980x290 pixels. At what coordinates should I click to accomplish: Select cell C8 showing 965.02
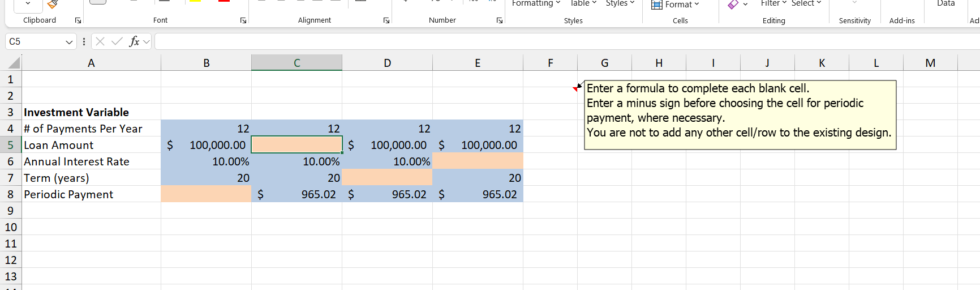(297, 194)
